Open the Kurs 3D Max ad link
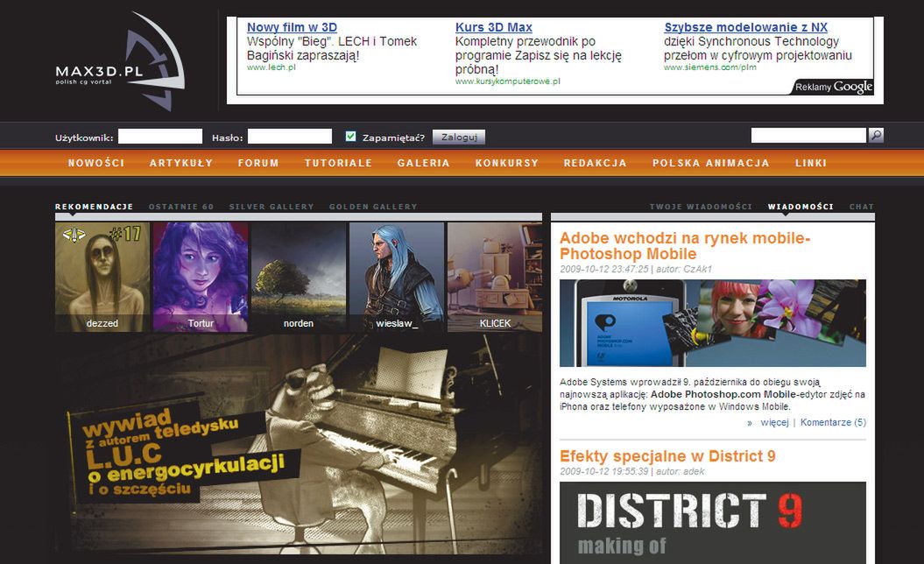The height and width of the screenshot is (564, 924). (494, 27)
